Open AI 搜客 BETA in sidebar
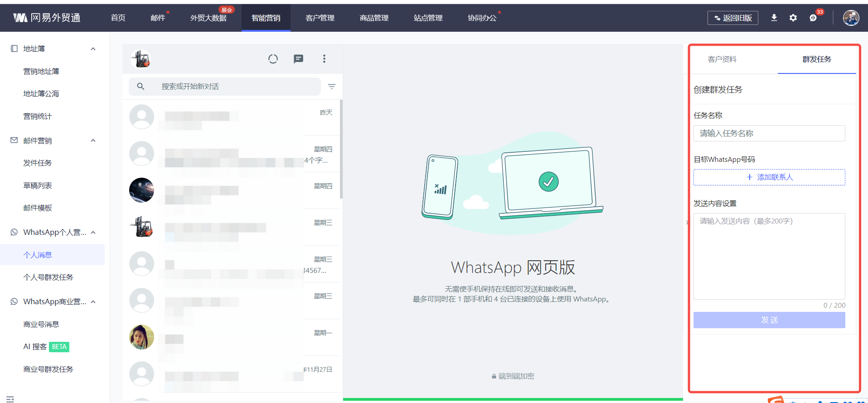 (46, 347)
